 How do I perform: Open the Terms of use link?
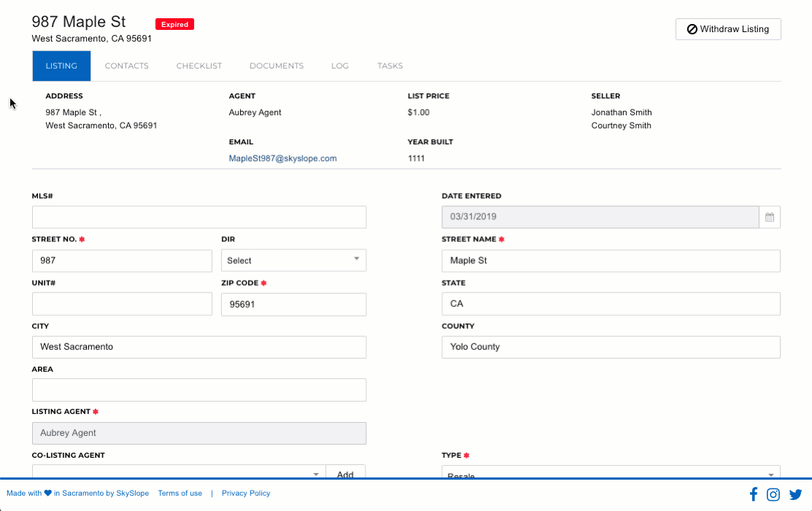[179, 493]
